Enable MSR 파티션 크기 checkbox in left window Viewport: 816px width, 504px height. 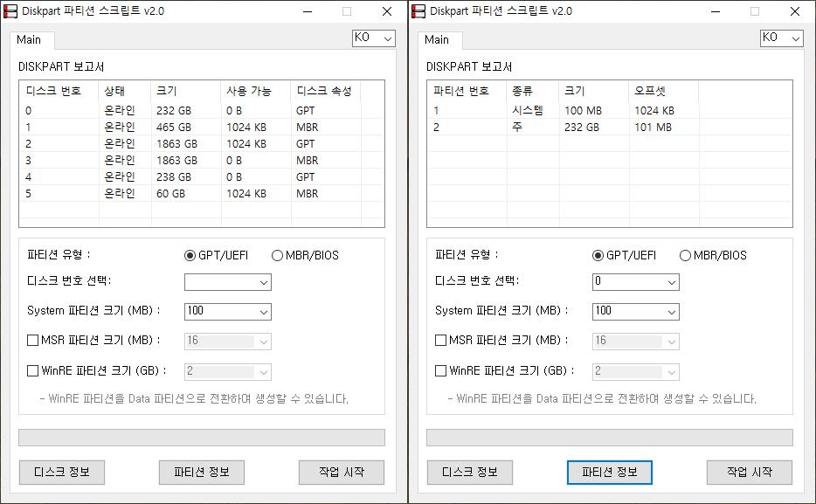(32, 340)
